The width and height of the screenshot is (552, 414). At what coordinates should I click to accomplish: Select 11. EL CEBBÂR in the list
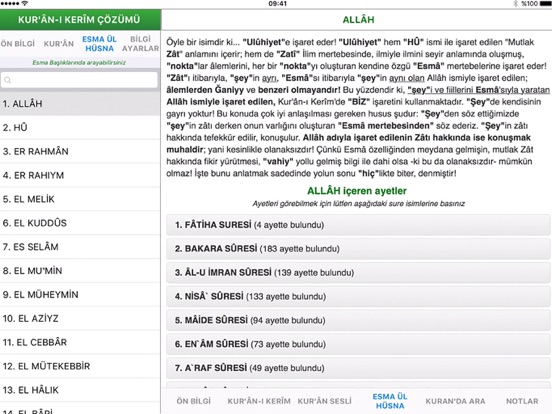click(80, 342)
